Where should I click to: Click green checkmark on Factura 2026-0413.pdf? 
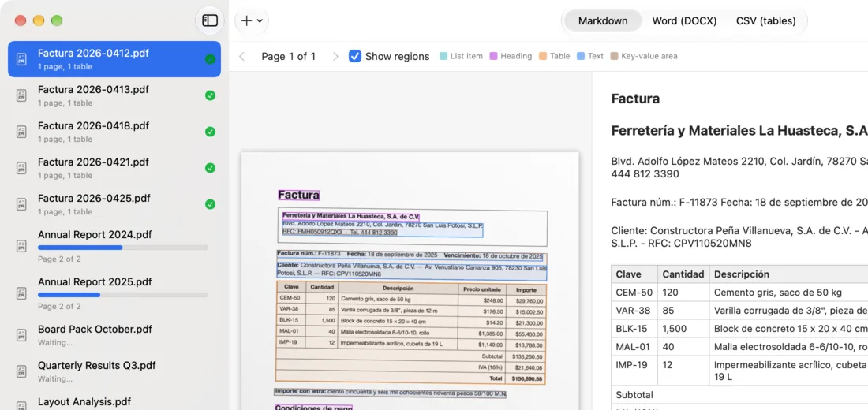[x=210, y=95]
